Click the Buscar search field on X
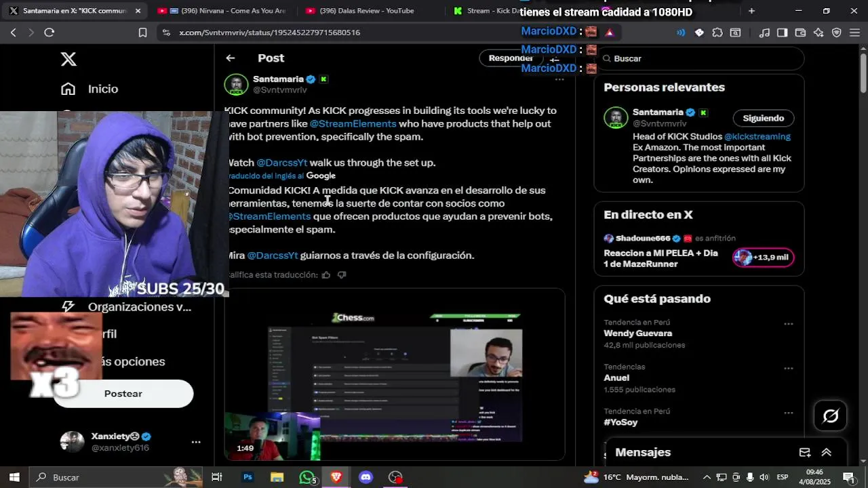Viewport: 868px width, 488px height. 699,58
